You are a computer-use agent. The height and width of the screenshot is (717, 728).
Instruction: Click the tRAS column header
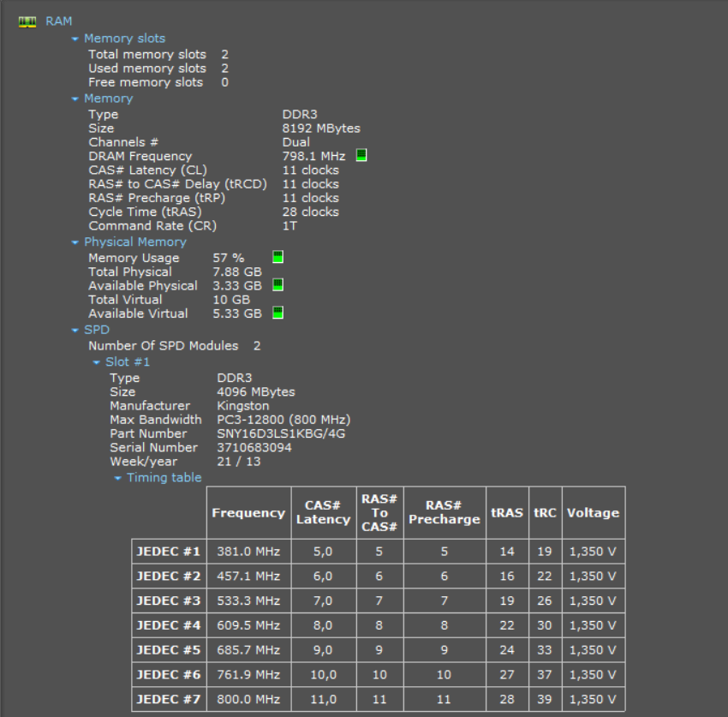tap(507, 512)
